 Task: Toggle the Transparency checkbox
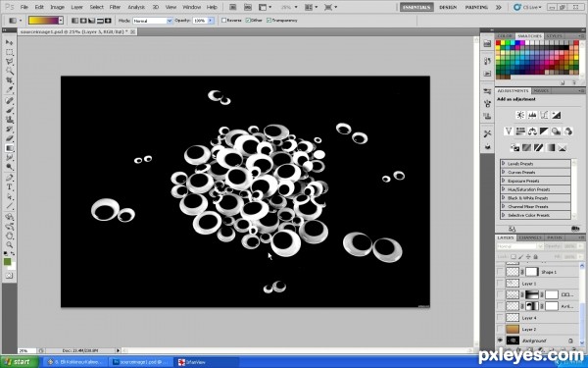tap(269, 21)
